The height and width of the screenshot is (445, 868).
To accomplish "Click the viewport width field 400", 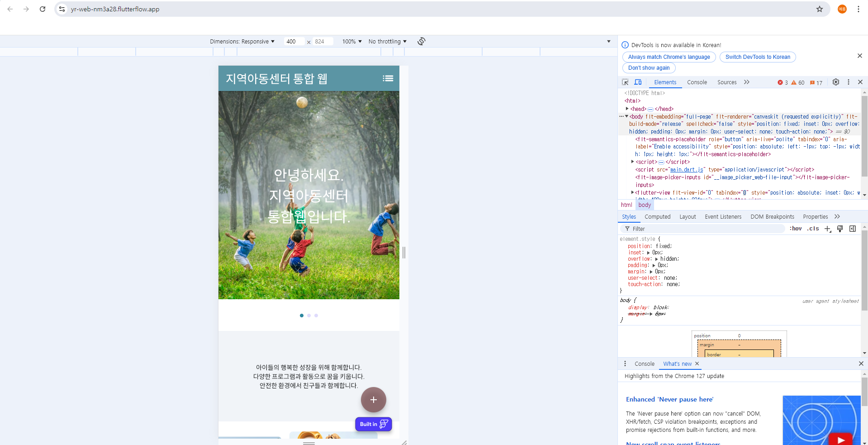I will click(x=294, y=41).
